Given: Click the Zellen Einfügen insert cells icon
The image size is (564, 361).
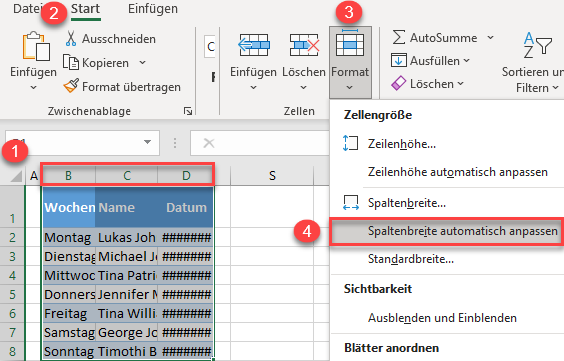Looking at the screenshot, I should point(254,45).
